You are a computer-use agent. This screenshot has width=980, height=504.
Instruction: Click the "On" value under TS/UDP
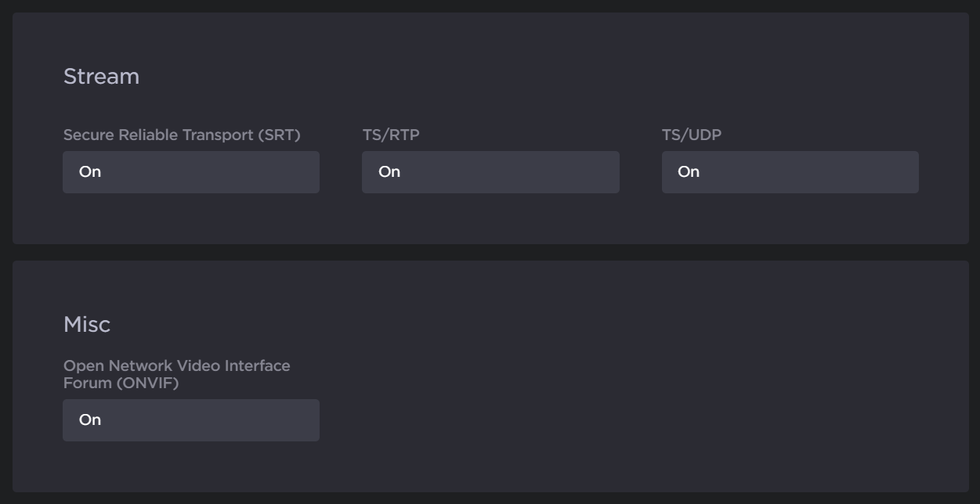pos(689,172)
